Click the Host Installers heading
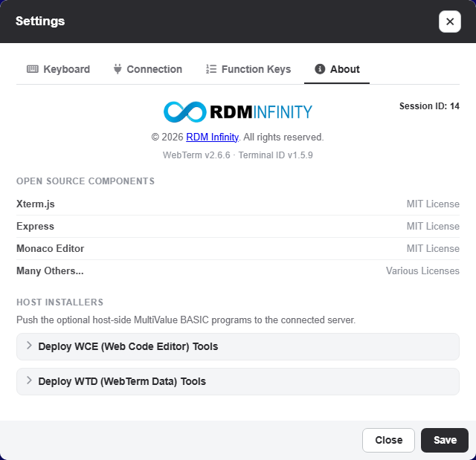Screen dimensions: 476x460 (59, 302)
